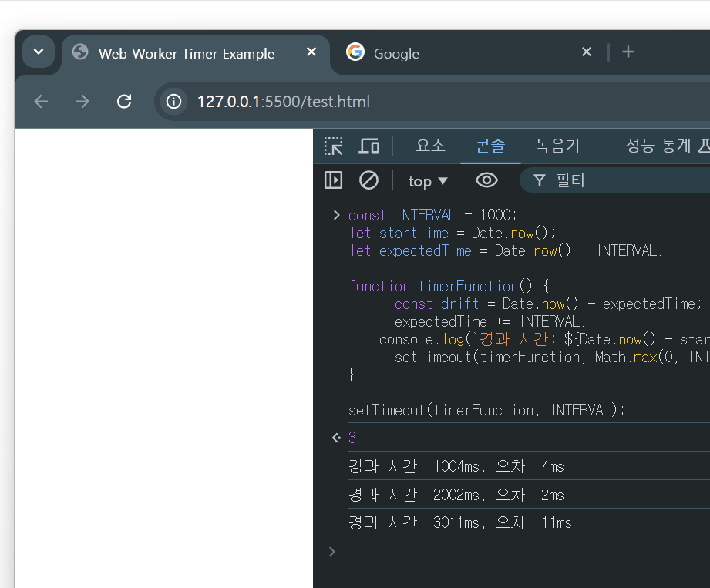Click the let expectedTime code line
This screenshot has width=710, height=588.
point(506,250)
